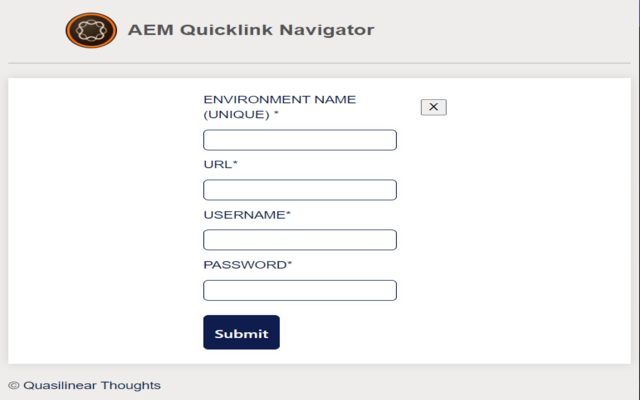
Task: Click the asterisk beside PASSWORD label
Action: click(x=290, y=263)
